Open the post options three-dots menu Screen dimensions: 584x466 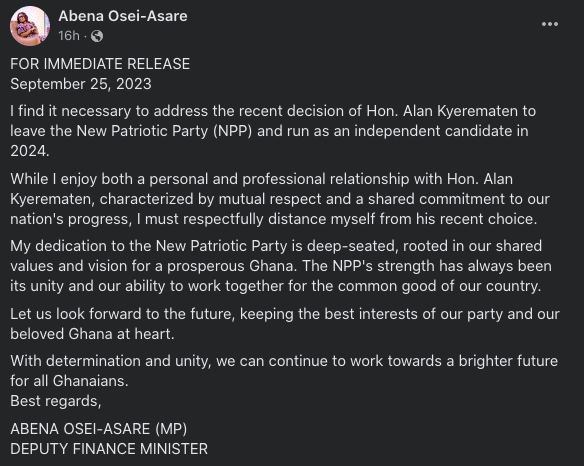pyautogui.click(x=550, y=24)
